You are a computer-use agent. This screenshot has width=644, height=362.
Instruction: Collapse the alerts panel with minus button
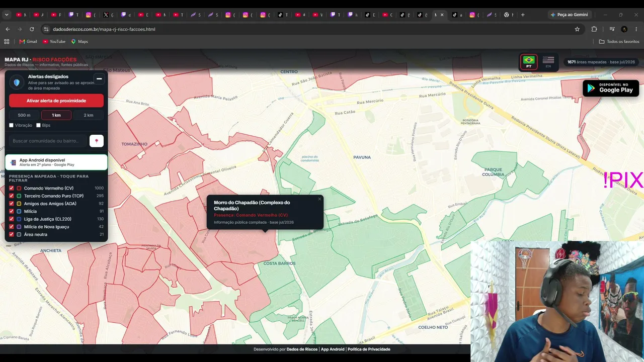(99, 79)
